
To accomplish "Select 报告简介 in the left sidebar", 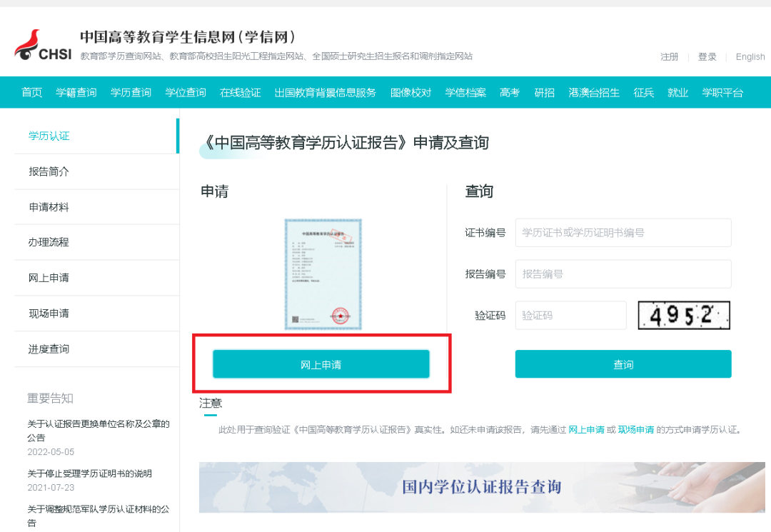I will pos(97,171).
